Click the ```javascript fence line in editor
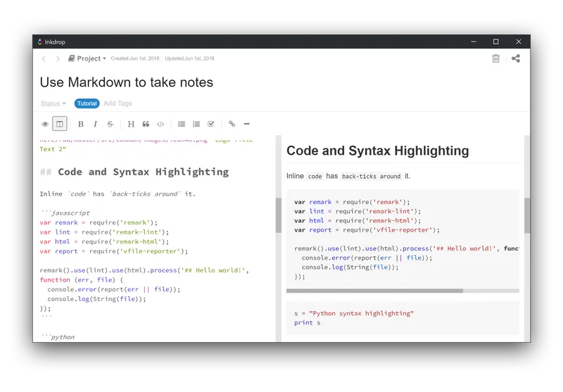 pos(65,213)
